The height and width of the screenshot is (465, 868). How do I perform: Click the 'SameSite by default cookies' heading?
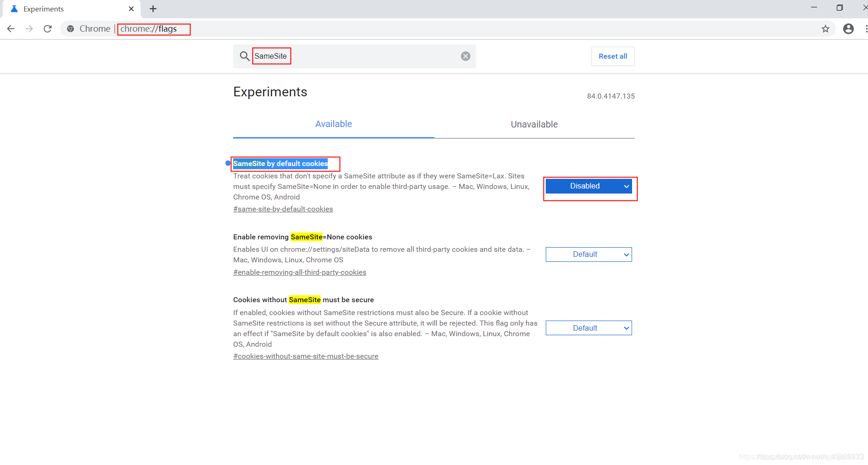[280, 164]
